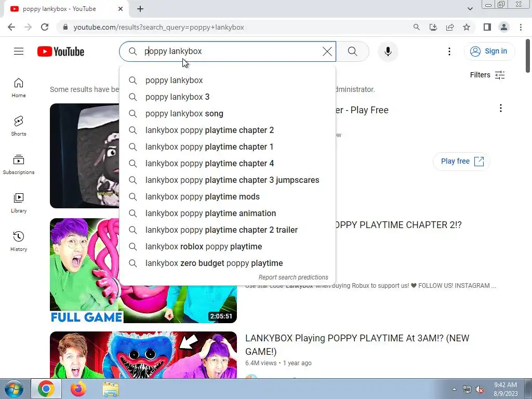Open the ad video thumbnail
The image size is (532, 399).
pyautogui.click(x=85, y=156)
